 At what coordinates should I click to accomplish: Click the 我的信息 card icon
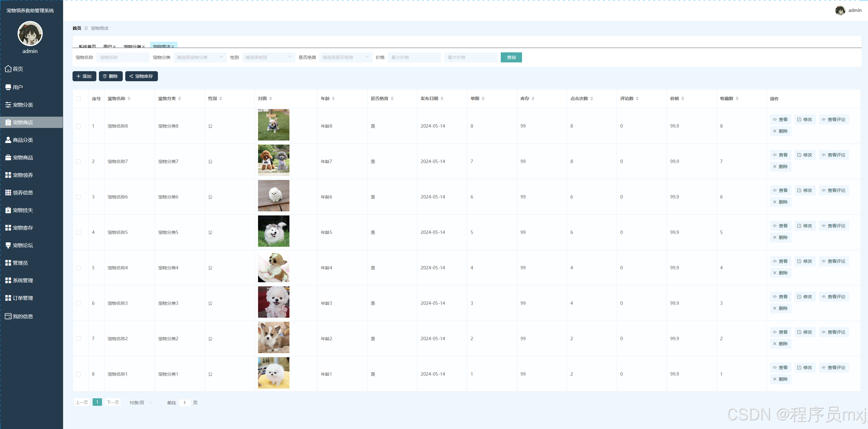pos(8,316)
